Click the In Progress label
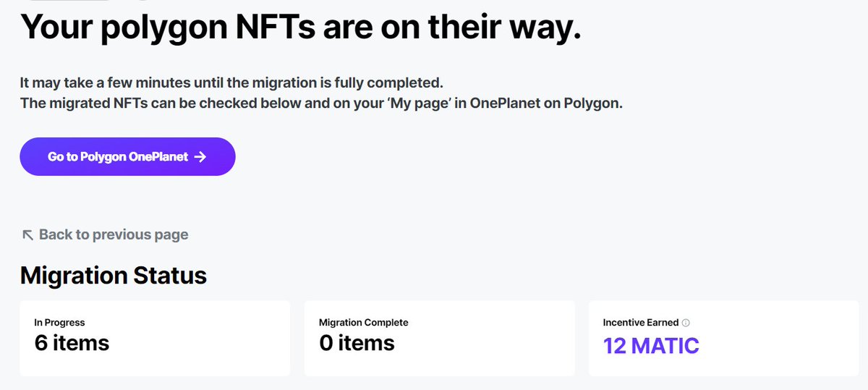Viewport: 868px width, 390px height. click(59, 323)
